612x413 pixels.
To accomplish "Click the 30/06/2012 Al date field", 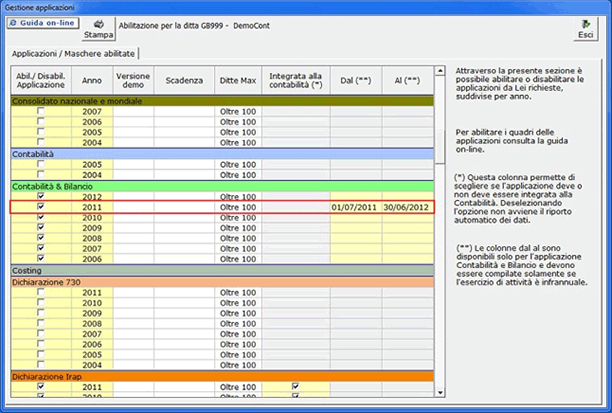I will pos(407,207).
